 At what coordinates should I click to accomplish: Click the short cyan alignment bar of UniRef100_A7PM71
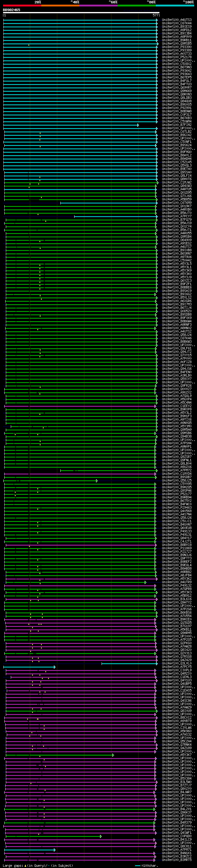click(x=30, y=850)
